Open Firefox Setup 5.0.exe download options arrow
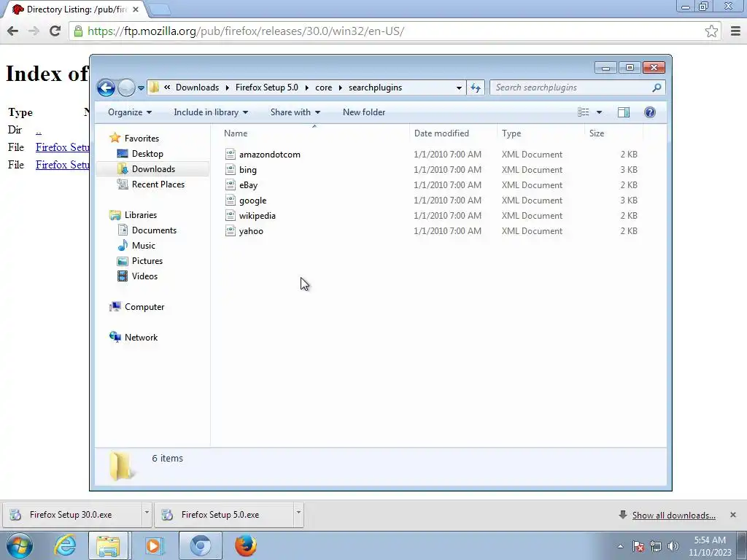Image resolution: width=747 pixels, height=560 pixels. (x=298, y=513)
